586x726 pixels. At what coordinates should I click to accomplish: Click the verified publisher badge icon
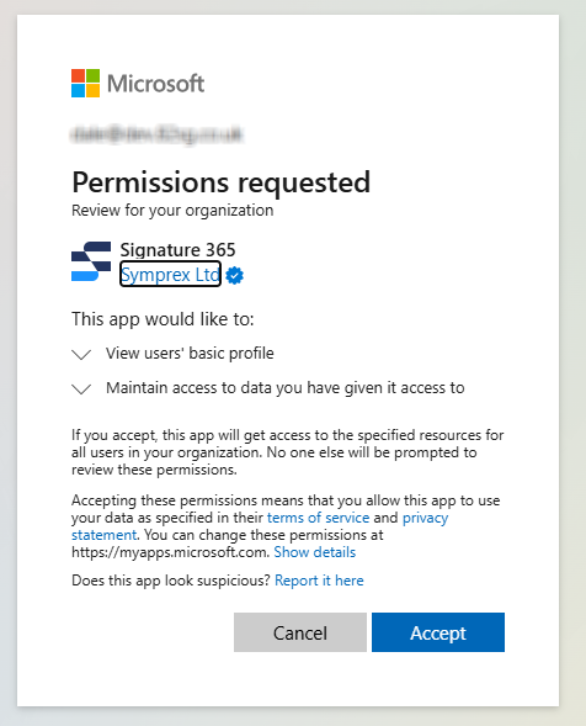tap(235, 275)
